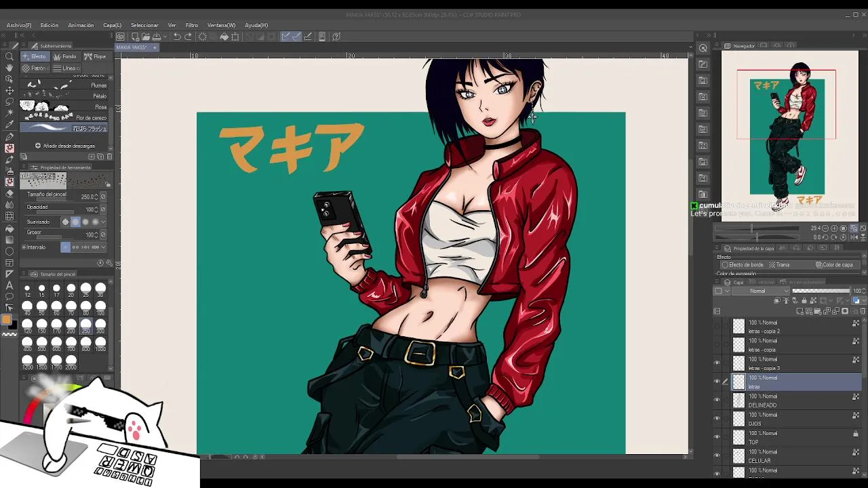
Task: Open the Suavizado anti-aliasing dropdown arrow
Action: 103,222
